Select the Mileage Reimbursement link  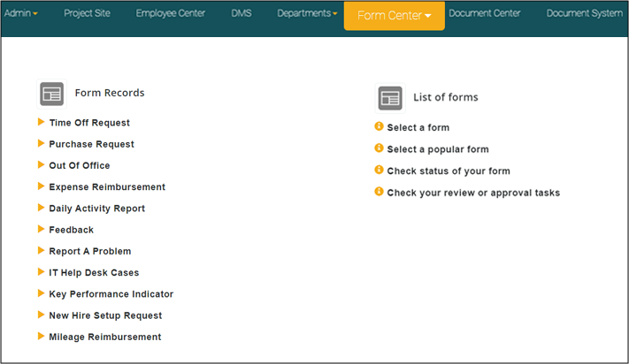click(105, 337)
